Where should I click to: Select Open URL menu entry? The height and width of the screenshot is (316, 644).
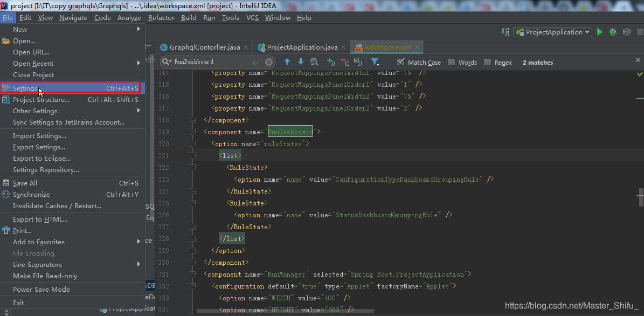click(72, 52)
